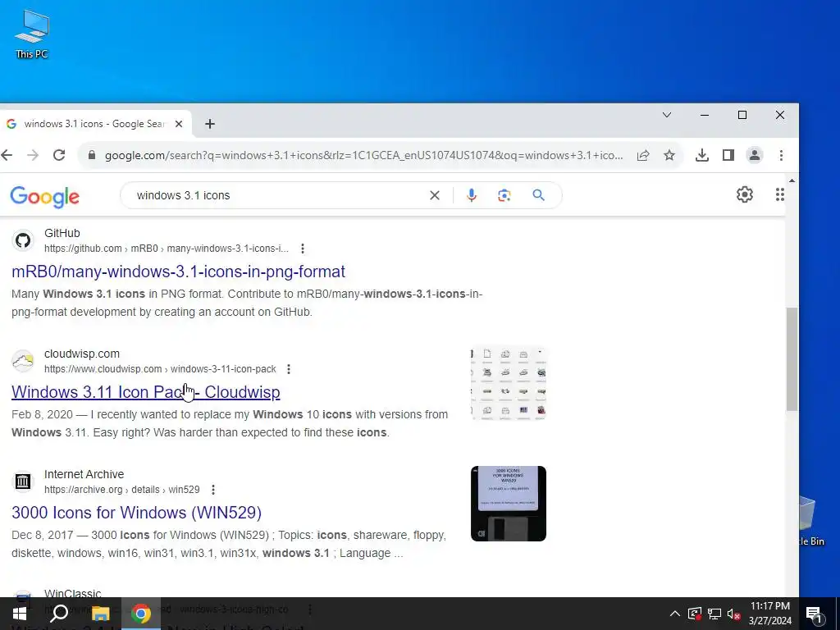Image resolution: width=840 pixels, height=630 pixels.
Task: Reload the Google search page
Action: [x=59, y=155]
